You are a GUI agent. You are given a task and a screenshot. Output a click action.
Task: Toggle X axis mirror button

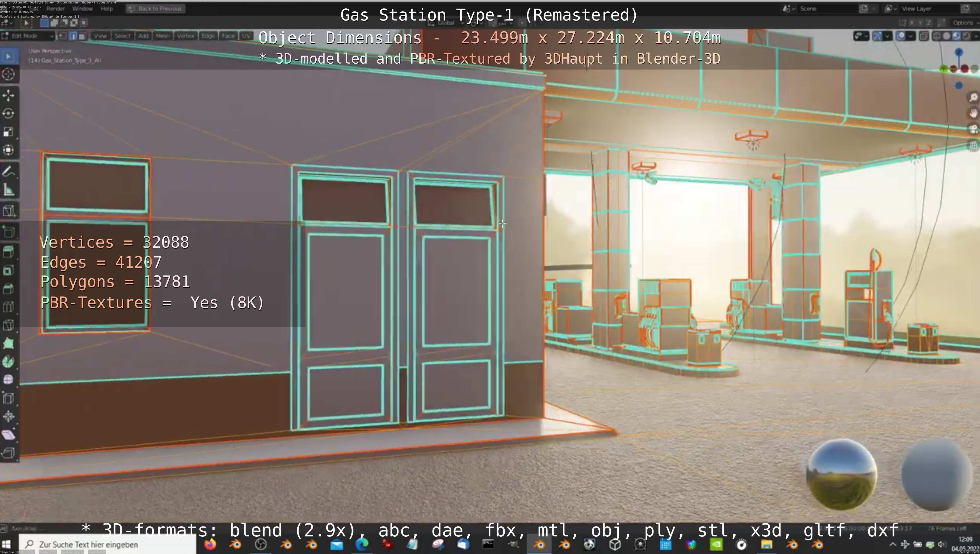[x=912, y=23]
